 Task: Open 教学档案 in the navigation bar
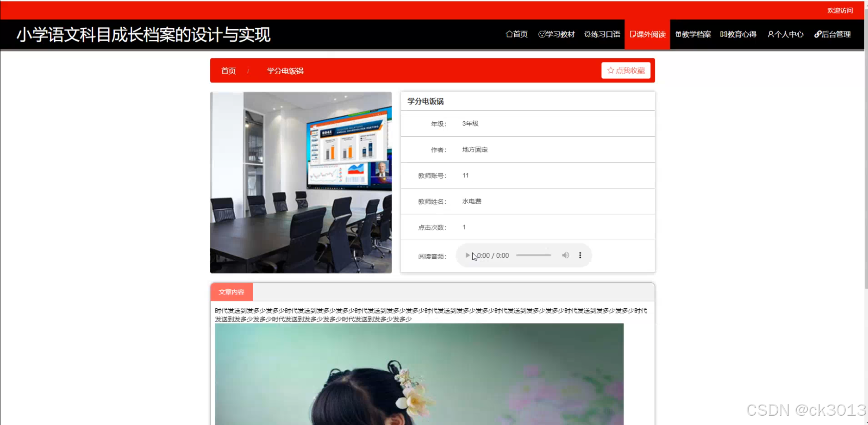tap(693, 34)
